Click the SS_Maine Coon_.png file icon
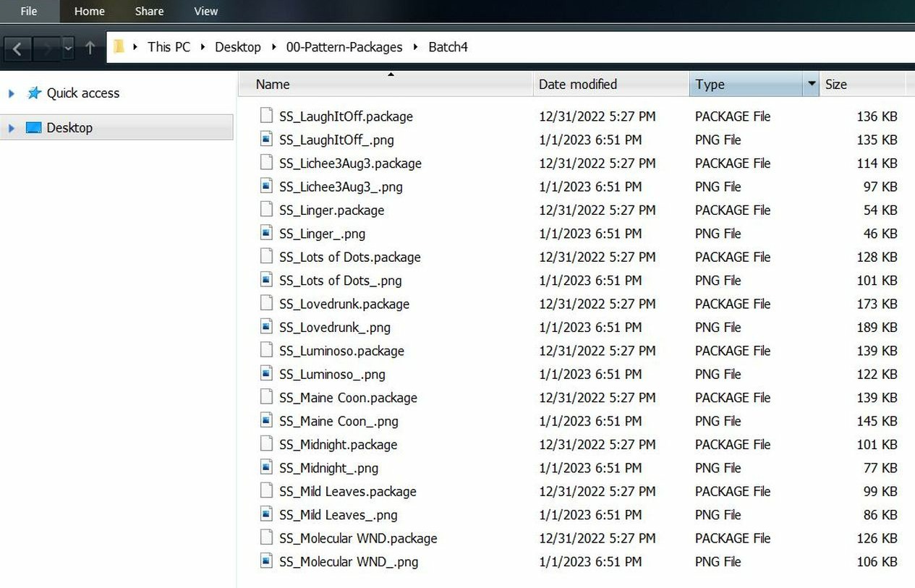Viewport: 915px width, 588px height. coord(267,421)
